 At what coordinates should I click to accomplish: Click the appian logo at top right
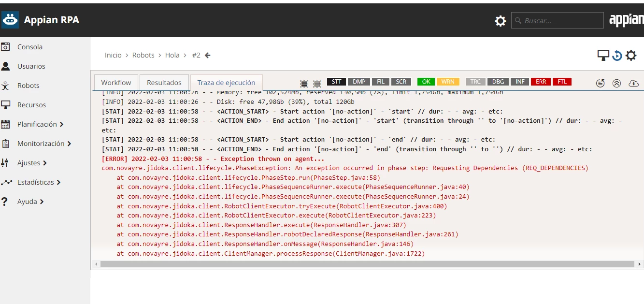coord(626,20)
